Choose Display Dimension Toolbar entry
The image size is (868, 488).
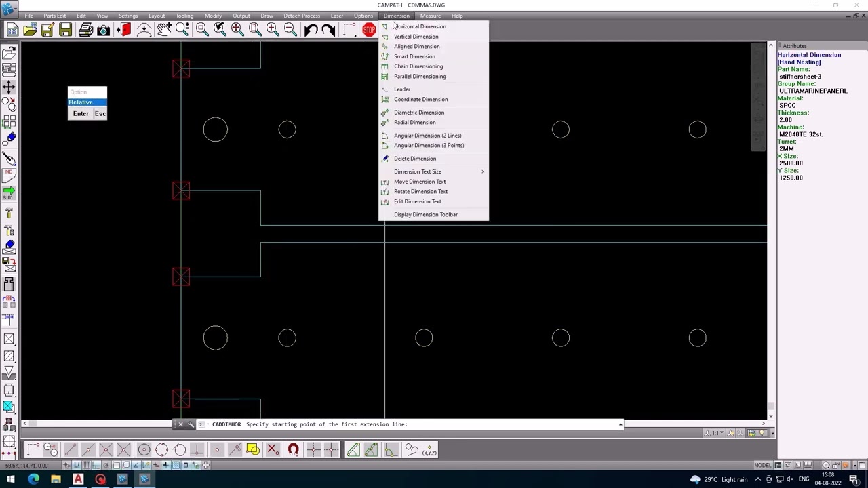click(x=433, y=215)
